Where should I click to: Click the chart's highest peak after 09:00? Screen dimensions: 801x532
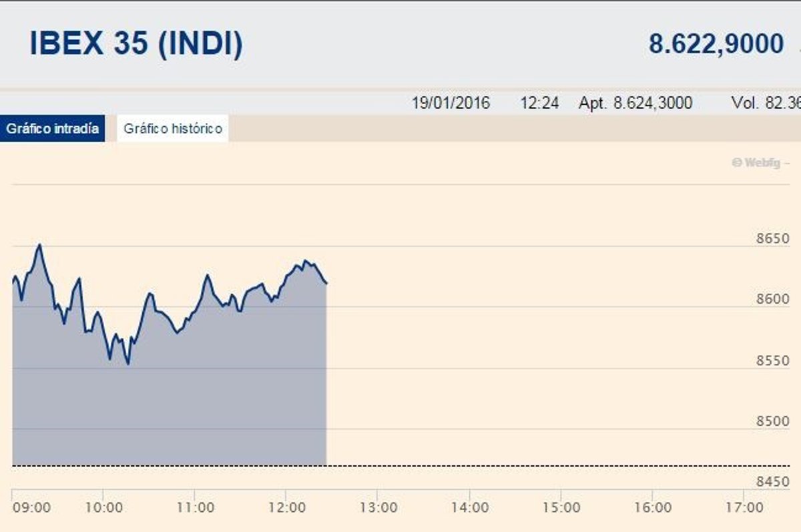(39, 245)
